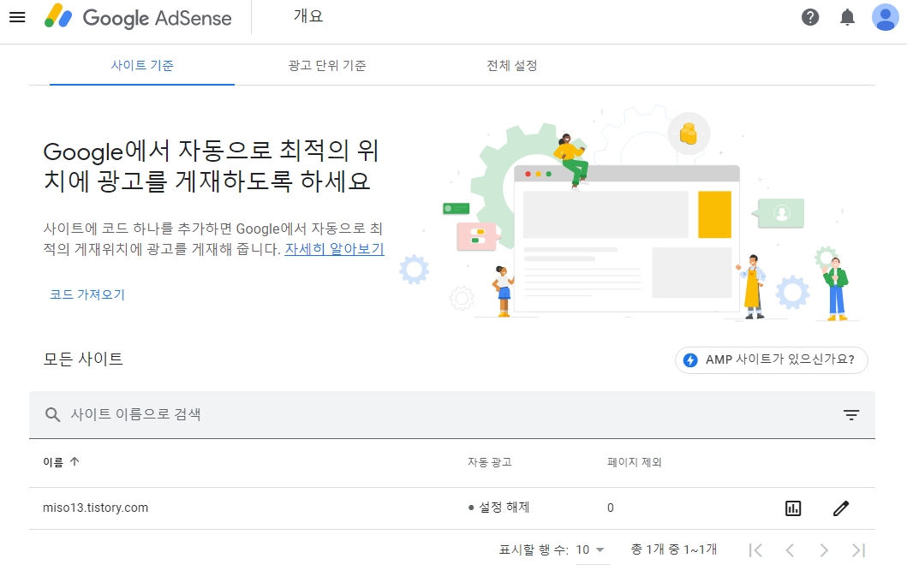Switch to the 전체 설정 tab

[x=512, y=65]
